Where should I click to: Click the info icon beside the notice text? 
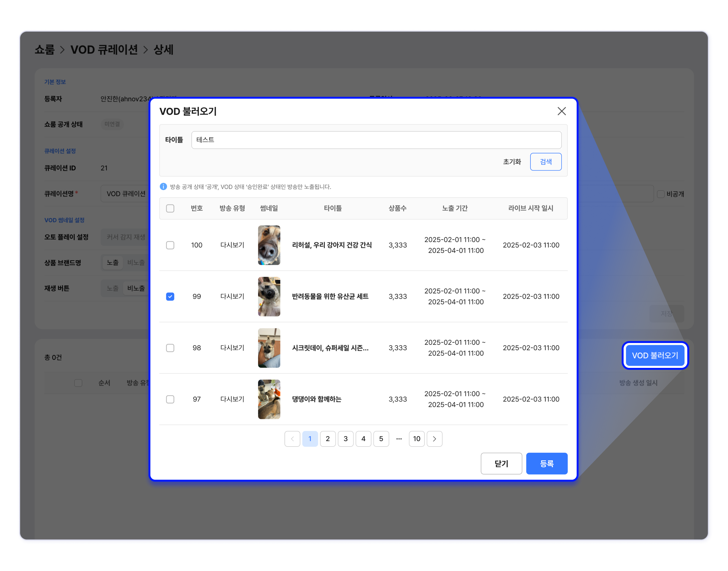(x=163, y=187)
